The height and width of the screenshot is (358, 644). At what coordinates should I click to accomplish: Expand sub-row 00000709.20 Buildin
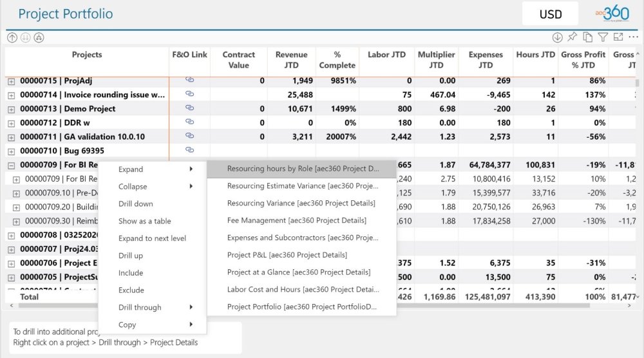point(16,208)
